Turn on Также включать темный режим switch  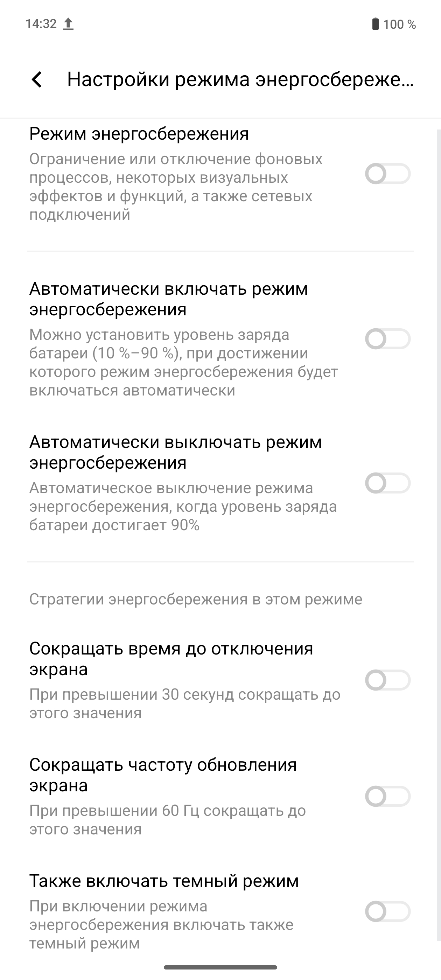(387, 911)
